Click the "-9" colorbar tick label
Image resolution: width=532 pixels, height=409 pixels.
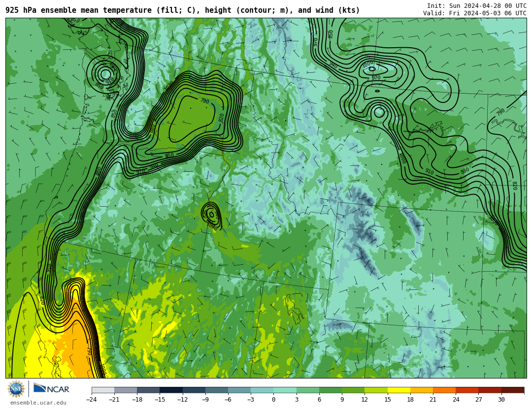(x=205, y=400)
